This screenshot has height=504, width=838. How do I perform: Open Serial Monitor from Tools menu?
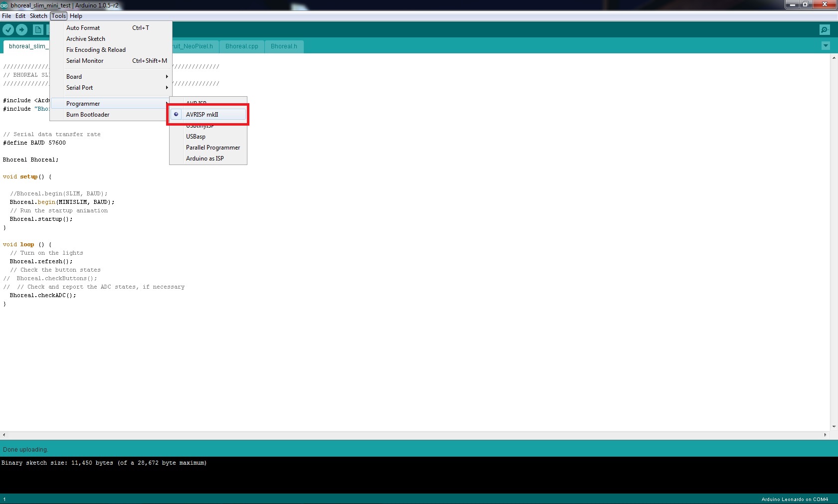(x=111, y=61)
